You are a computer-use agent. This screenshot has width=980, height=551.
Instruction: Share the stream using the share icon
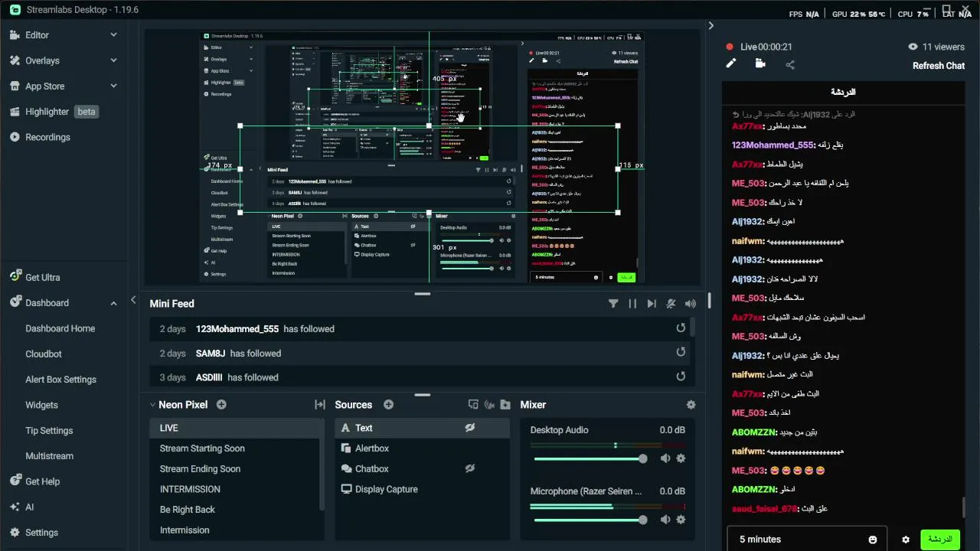tap(790, 65)
